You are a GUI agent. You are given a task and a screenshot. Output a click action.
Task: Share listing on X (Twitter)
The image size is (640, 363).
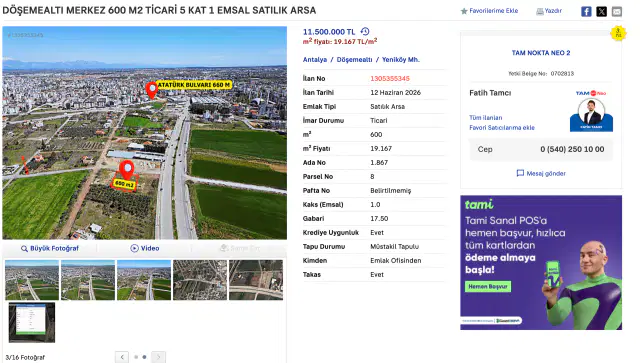point(602,11)
